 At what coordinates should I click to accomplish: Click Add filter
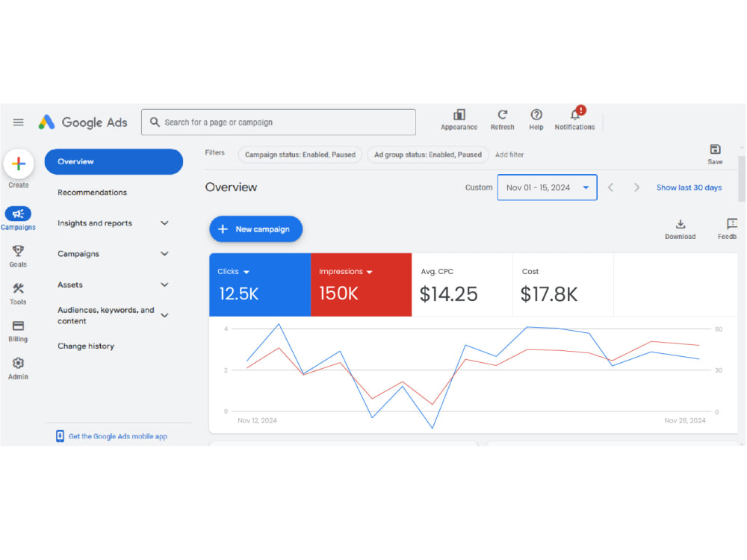(x=509, y=155)
